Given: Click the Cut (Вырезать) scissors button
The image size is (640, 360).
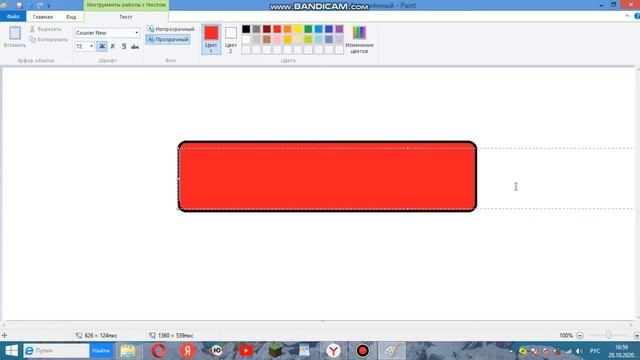Looking at the screenshot, I should [x=45, y=29].
